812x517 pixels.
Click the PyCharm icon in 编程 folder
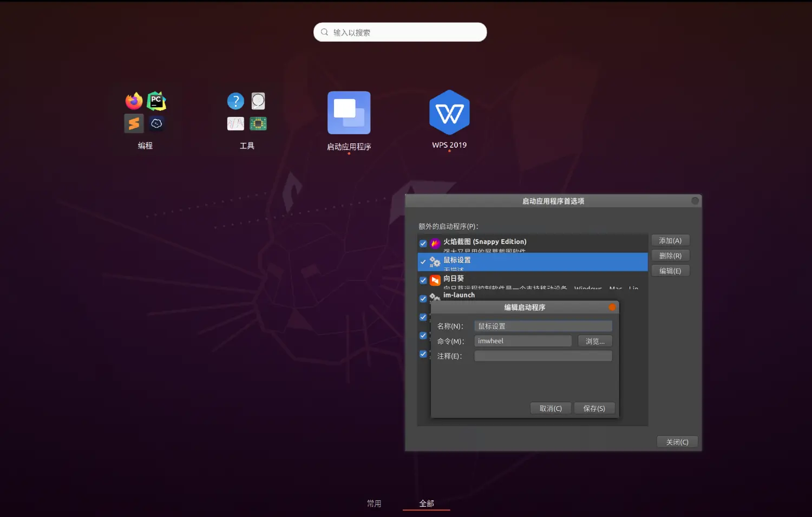point(156,101)
